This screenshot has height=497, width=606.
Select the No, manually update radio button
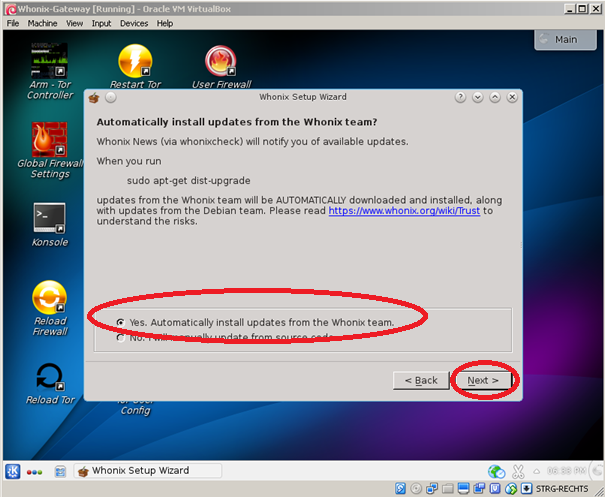coord(121,338)
